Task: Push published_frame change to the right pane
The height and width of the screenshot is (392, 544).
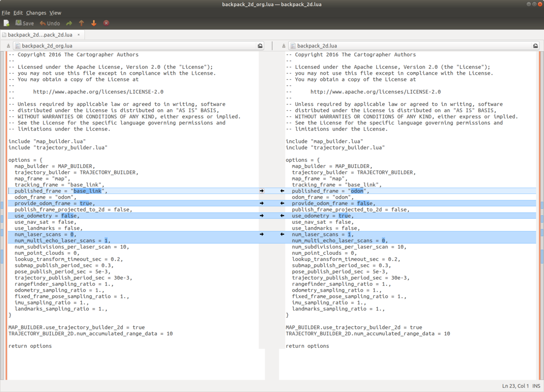Action: (x=262, y=191)
